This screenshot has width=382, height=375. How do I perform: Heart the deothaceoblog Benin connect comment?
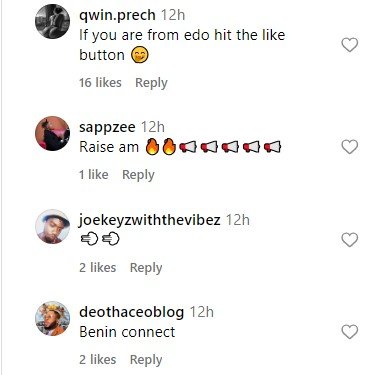(x=350, y=332)
